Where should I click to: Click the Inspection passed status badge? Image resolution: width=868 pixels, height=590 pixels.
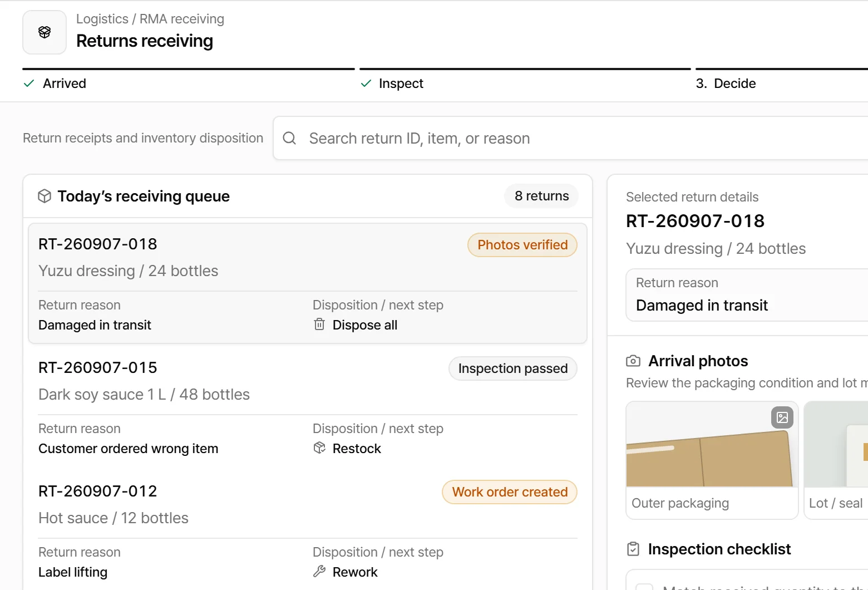(x=513, y=368)
